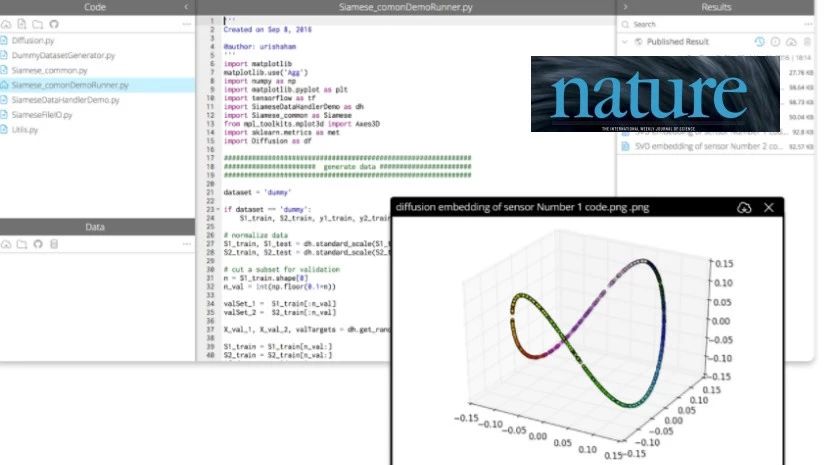
Task: Click the history clock icon beside Published Result
Action: click(x=760, y=42)
